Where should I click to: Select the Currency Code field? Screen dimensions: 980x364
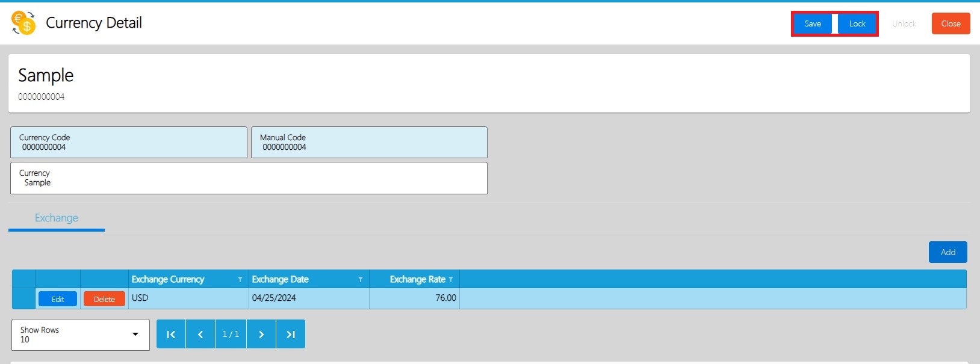(x=129, y=143)
